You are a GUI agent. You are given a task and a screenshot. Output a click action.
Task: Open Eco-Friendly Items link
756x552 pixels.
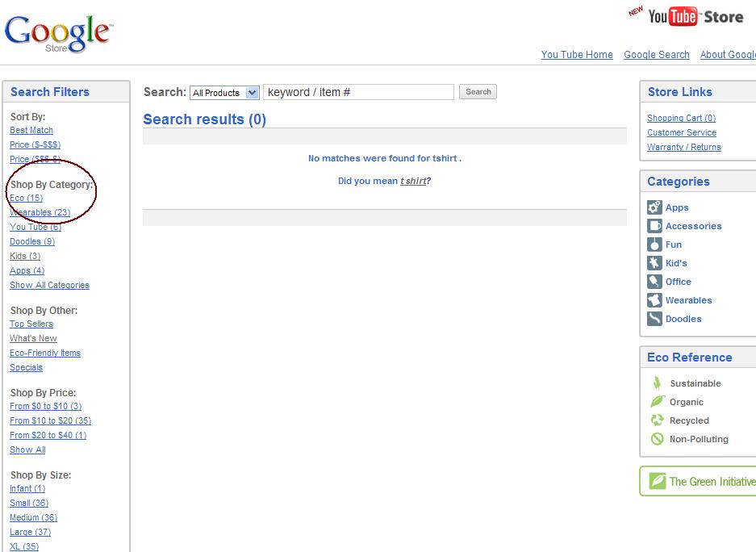[x=45, y=353]
